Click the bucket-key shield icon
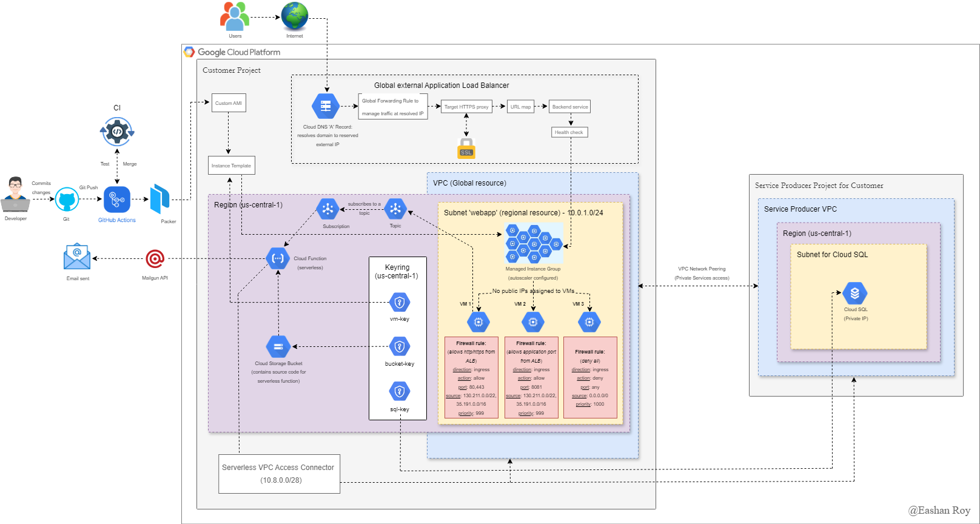 click(x=400, y=346)
